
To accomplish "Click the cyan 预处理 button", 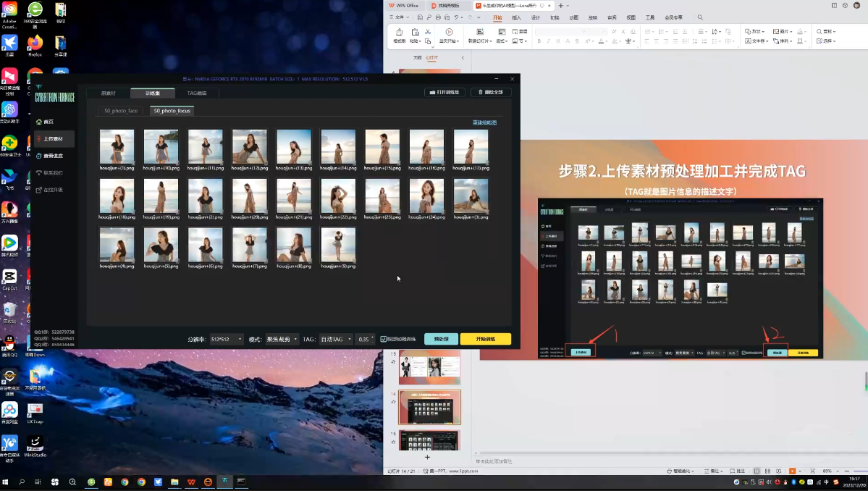I will click(x=441, y=339).
